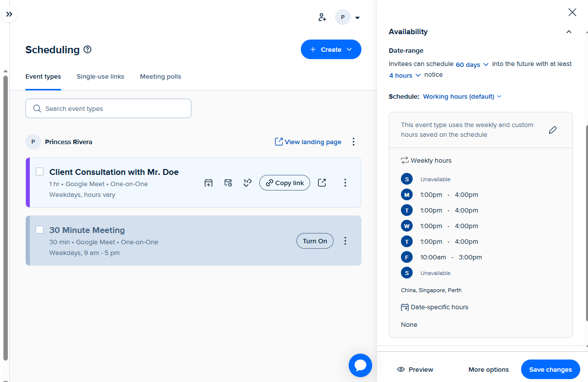The image size is (588, 382).
Task: Open the Working hours (default) schedule dropdown
Action: pyautogui.click(x=462, y=96)
